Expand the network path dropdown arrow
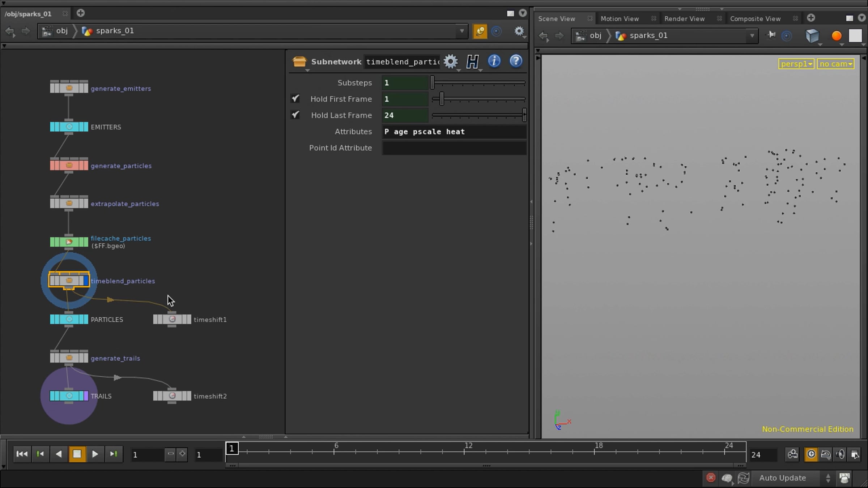This screenshot has height=488, width=868. pyautogui.click(x=461, y=31)
